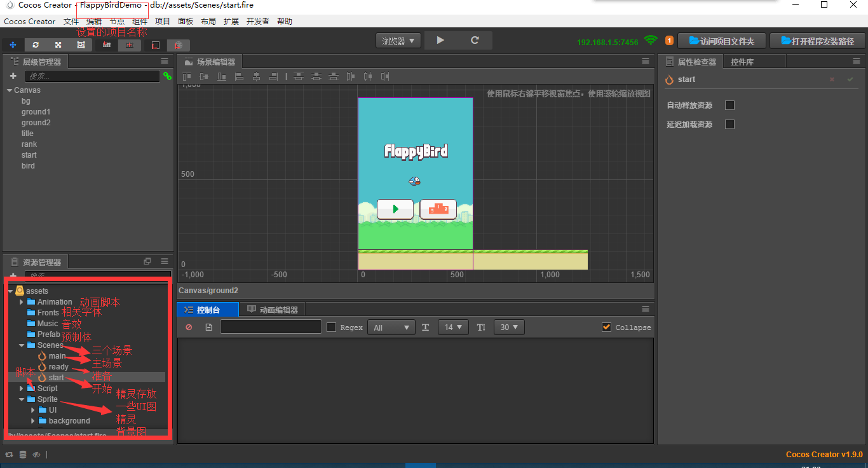The height and width of the screenshot is (468, 868).
Task: Expand the Animation folder
Action: coord(22,302)
